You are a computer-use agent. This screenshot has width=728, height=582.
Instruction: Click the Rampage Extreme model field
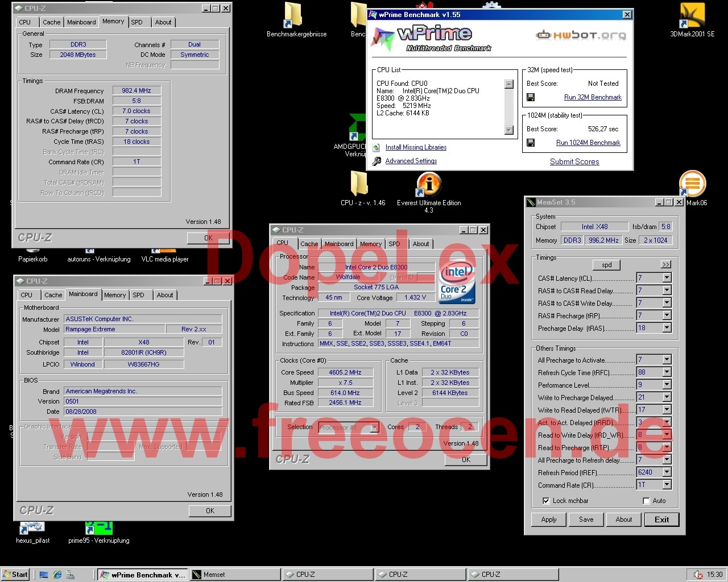(x=114, y=329)
